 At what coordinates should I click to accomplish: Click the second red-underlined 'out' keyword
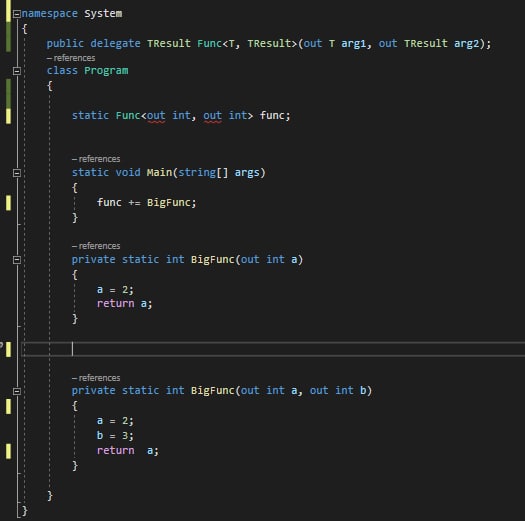pyautogui.click(x=213, y=116)
